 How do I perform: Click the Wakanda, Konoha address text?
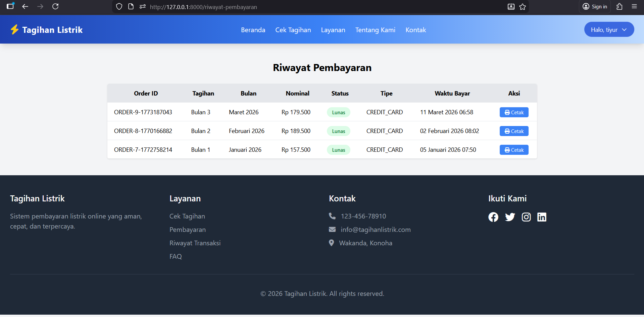pyautogui.click(x=365, y=243)
